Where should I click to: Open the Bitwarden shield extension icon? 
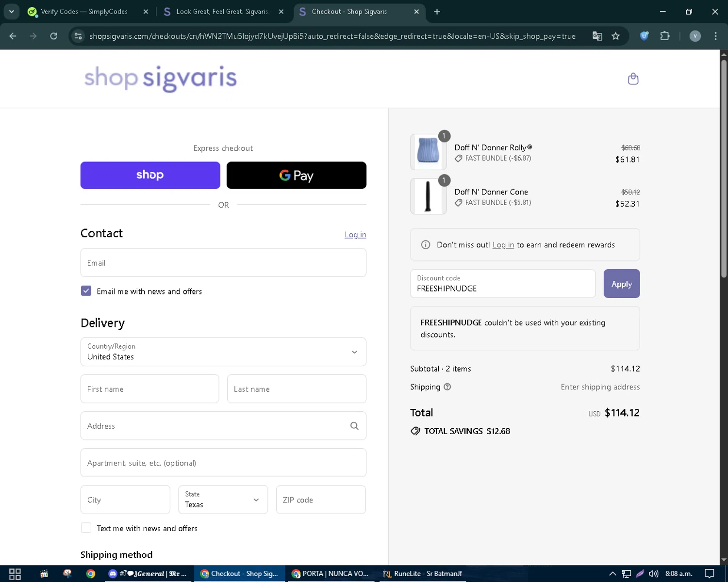pyautogui.click(x=644, y=35)
